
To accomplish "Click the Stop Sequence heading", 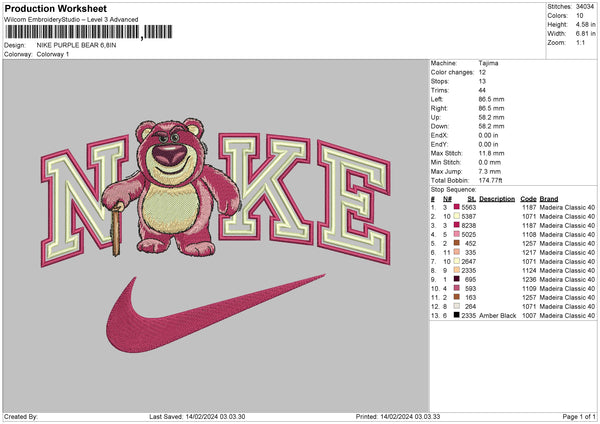I will click(x=453, y=189).
